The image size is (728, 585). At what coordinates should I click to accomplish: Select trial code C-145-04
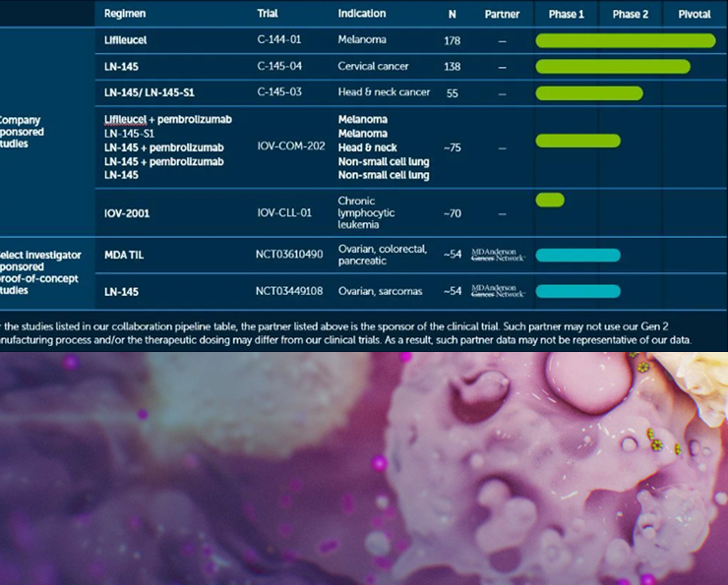pyautogui.click(x=279, y=66)
